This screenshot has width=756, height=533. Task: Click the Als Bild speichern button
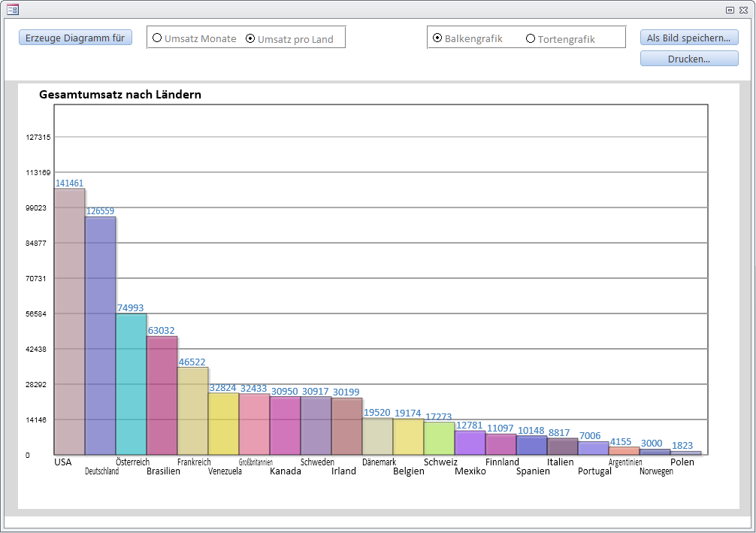point(688,38)
